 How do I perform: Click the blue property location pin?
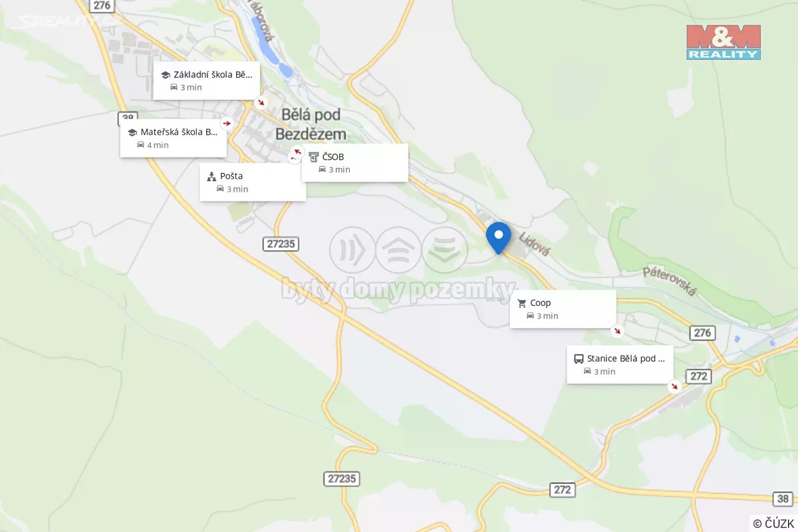pyautogui.click(x=499, y=237)
